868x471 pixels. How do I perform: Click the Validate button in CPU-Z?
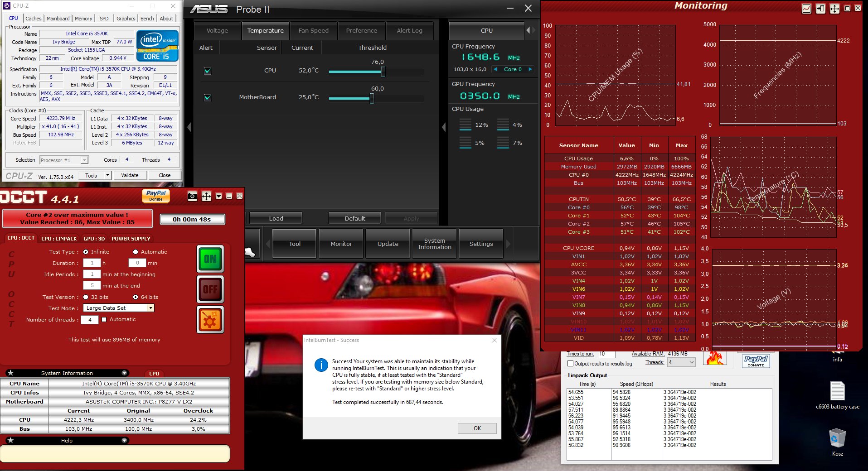130,175
